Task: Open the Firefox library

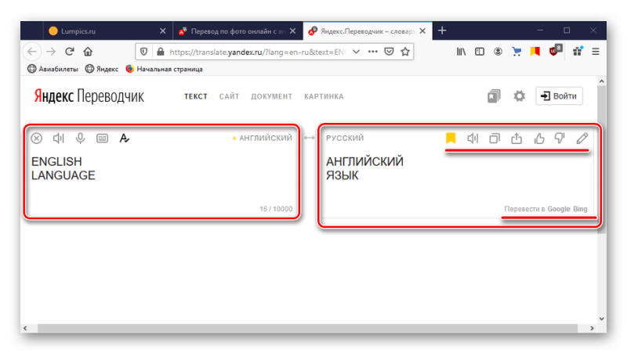Action: pos(461,52)
